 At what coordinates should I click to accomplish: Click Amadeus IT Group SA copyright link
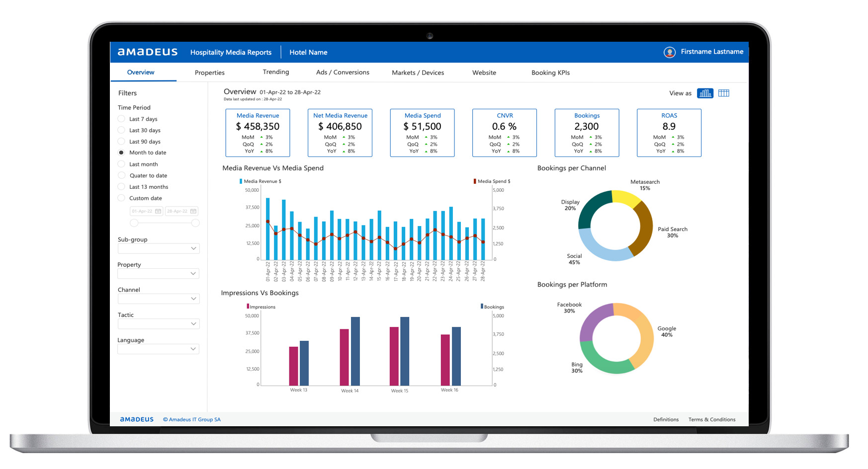tap(192, 419)
